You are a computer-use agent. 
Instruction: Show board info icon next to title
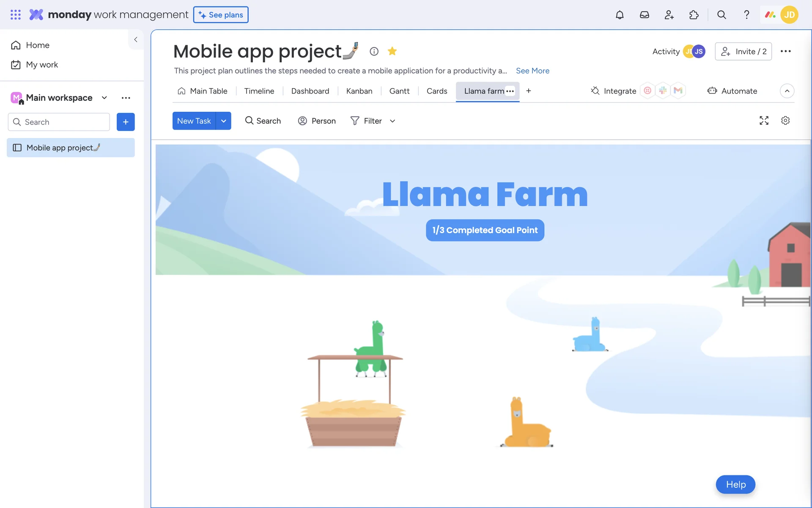[374, 51]
